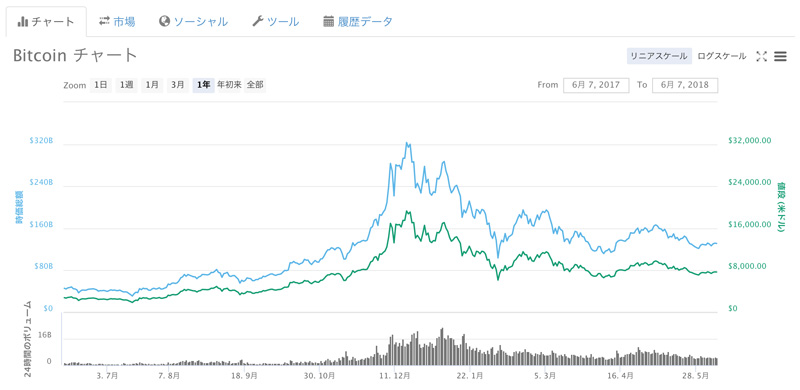Open the To date field 6月 7, 2018
This screenshot has width=800, height=390.
point(685,85)
